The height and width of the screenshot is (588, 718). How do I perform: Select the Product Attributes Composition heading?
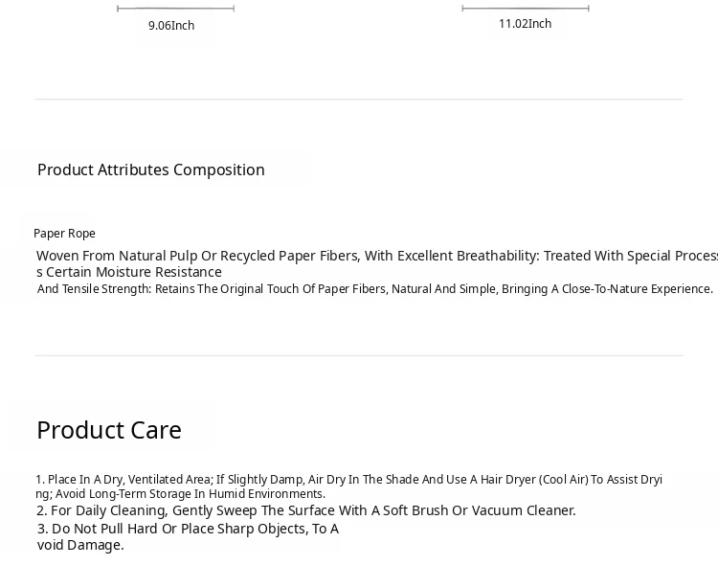tap(151, 170)
